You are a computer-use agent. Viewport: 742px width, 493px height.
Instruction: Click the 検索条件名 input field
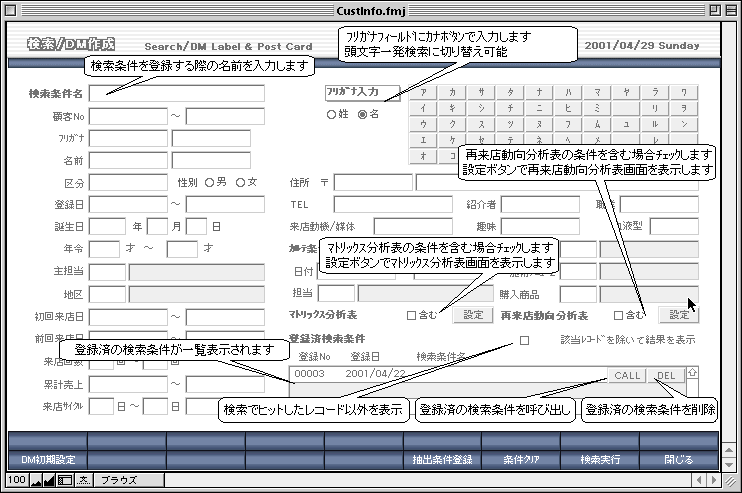[177, 94]
